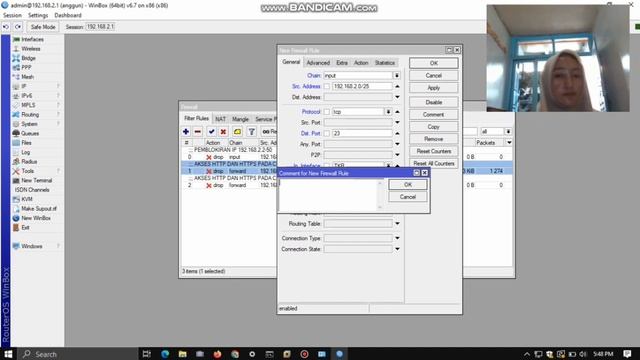Open the System submenu in sidebar
This screenshot has width=640, height=360.
coord(29,124)
